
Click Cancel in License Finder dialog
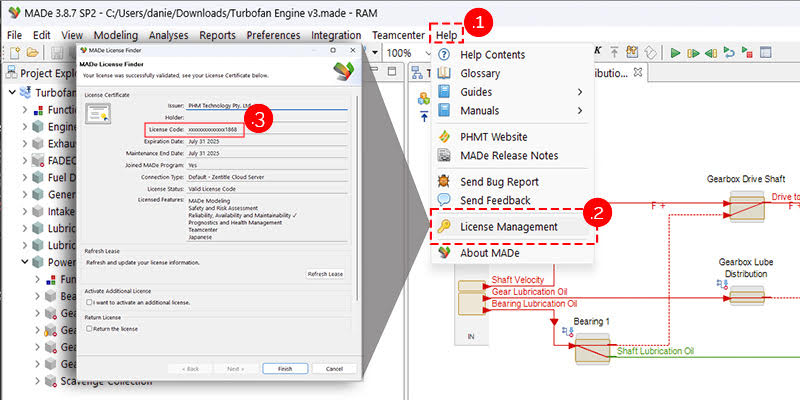(334, 368)
